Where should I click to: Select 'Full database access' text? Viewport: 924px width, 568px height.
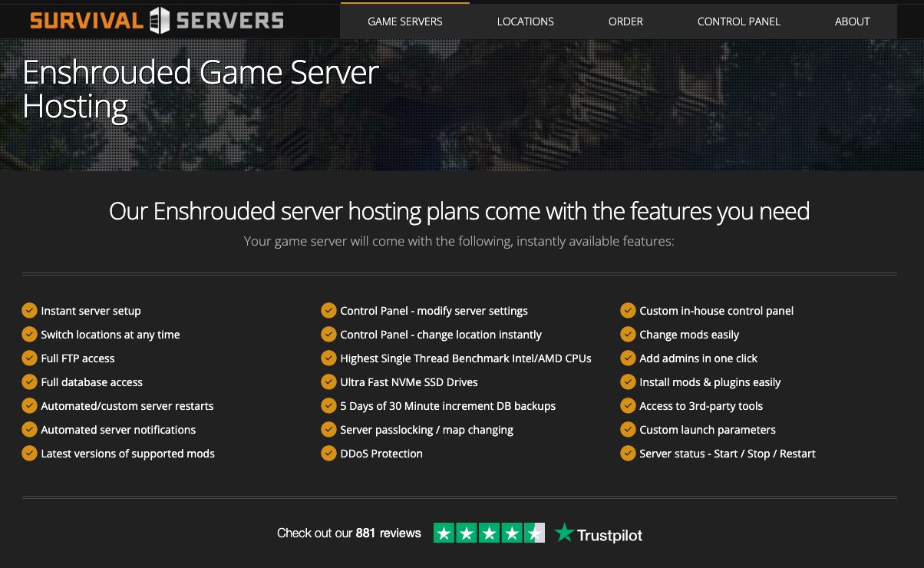tap(91, 382)
